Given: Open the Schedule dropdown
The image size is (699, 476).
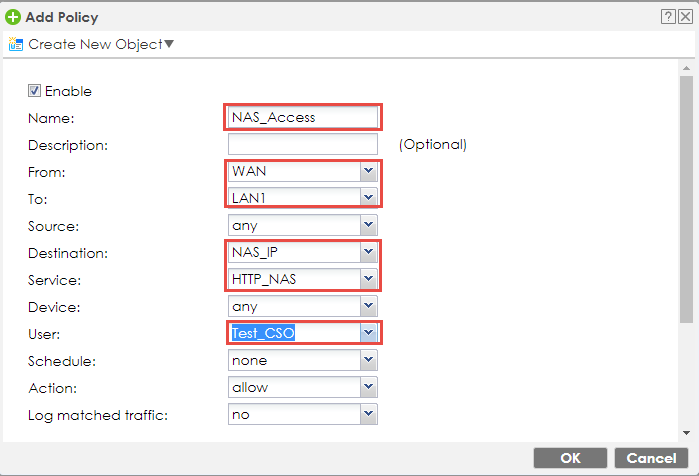Looking at the screenshot, I should click(368, 359).
